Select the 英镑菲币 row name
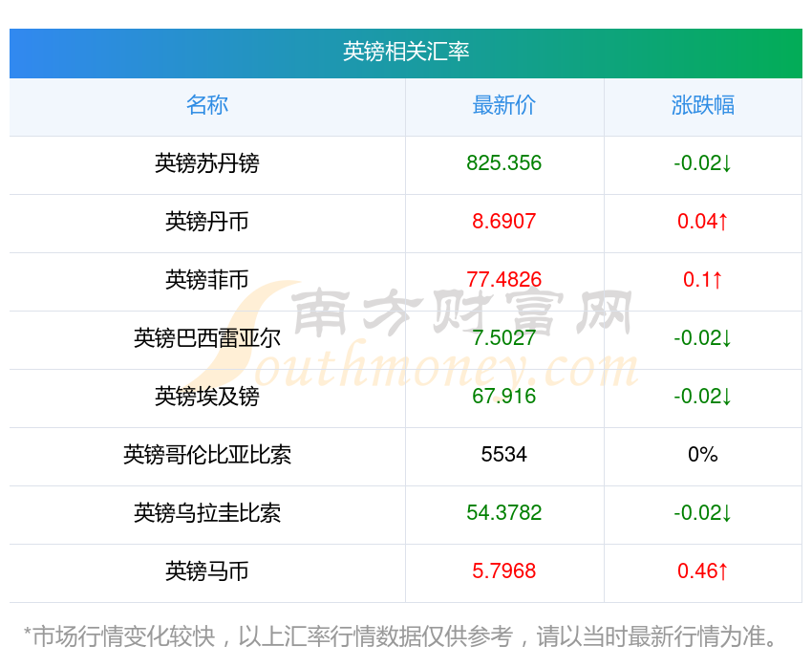 pyautogui.click(x=207, y=280)
